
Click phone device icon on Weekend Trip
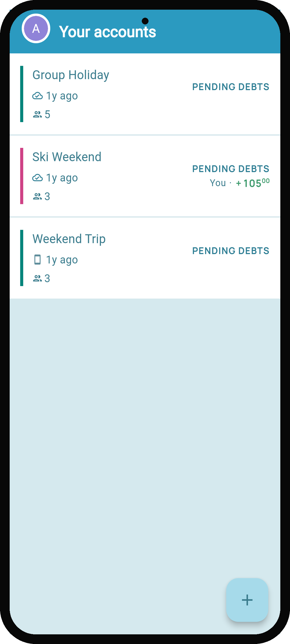(x=38, y=260)
